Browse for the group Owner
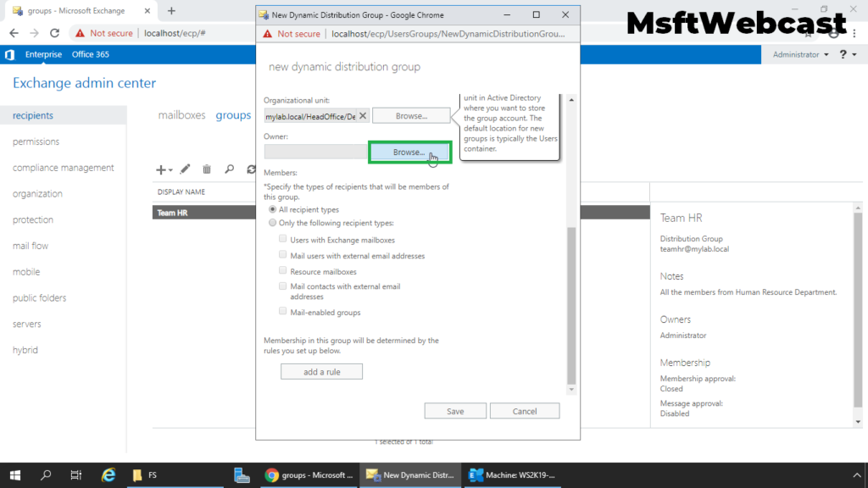 pyautogui.click(x=409, y=152)
